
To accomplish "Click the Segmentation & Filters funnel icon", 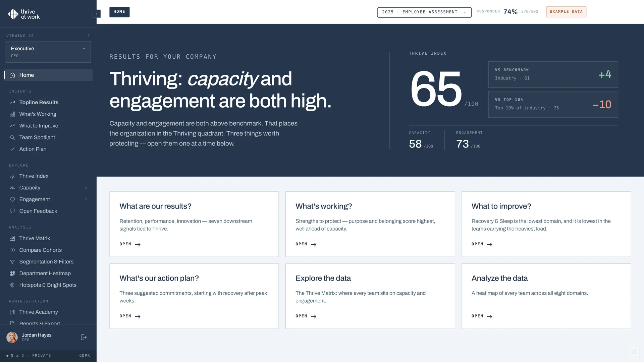I will tap(12, 262).
